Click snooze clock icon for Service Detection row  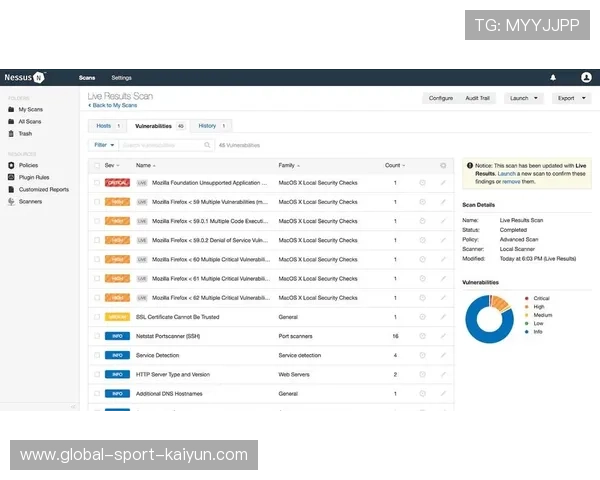(x=422, y=355)
